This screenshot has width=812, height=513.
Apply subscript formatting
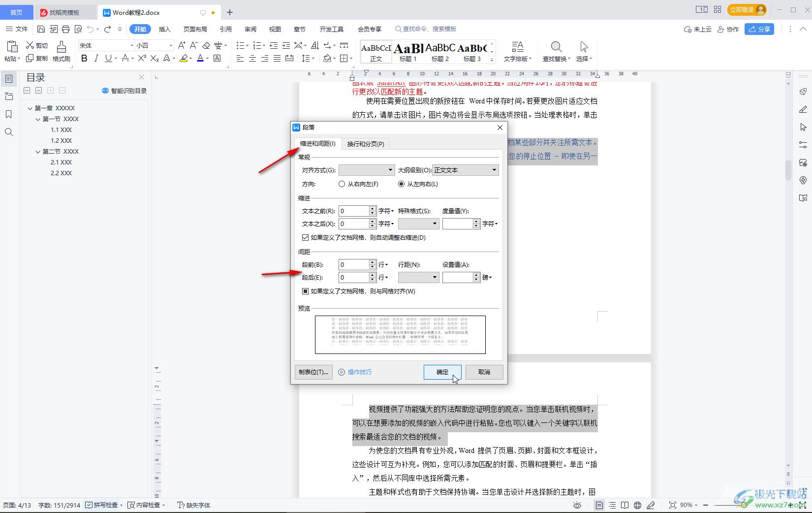155,59
